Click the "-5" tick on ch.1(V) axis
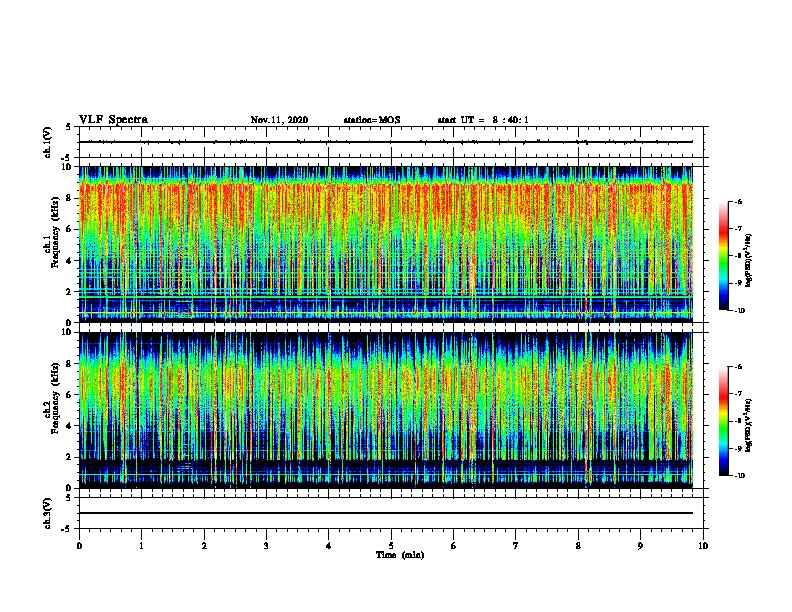This screenshot has width=792, height=612. click(x=67, y=158)
